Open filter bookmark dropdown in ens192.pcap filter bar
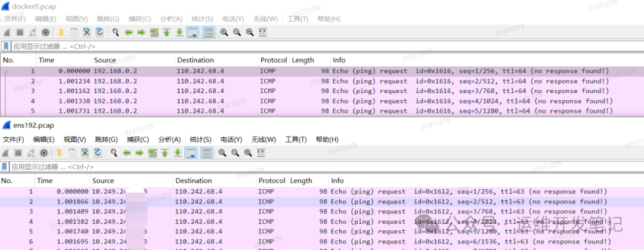Viewport: 644px width, 250px height. (5, 166)
